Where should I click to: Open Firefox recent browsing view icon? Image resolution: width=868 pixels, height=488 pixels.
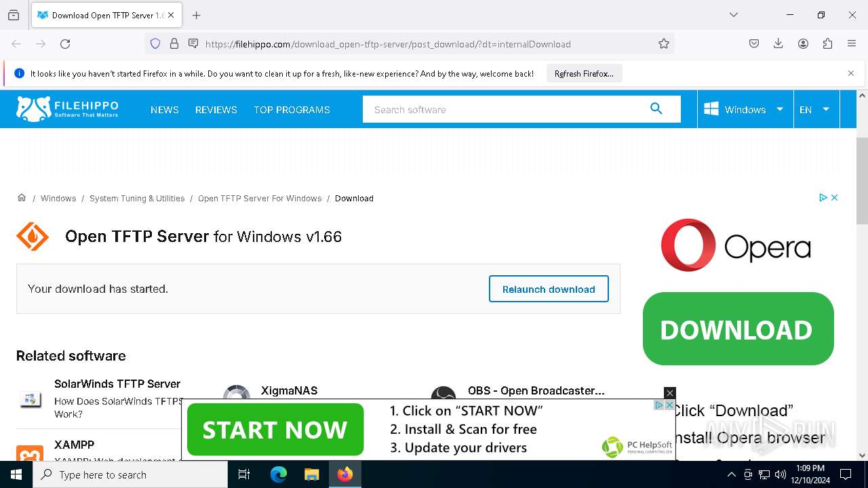14,15
